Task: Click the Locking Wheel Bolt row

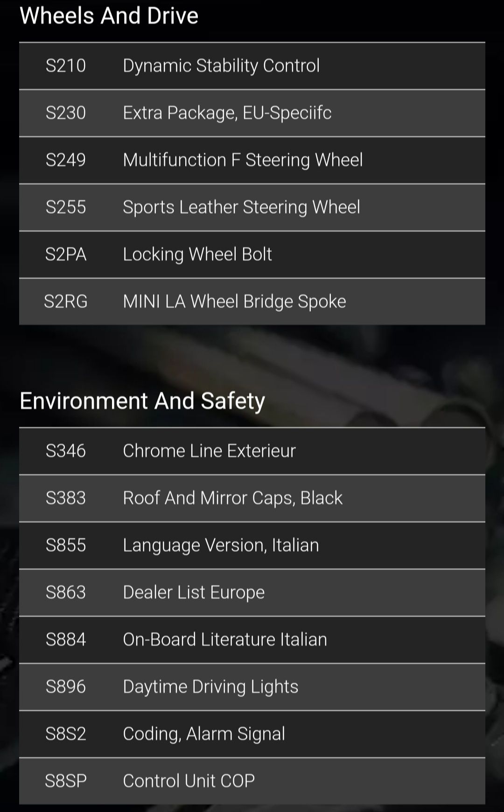Action: (x=252, y=254)
